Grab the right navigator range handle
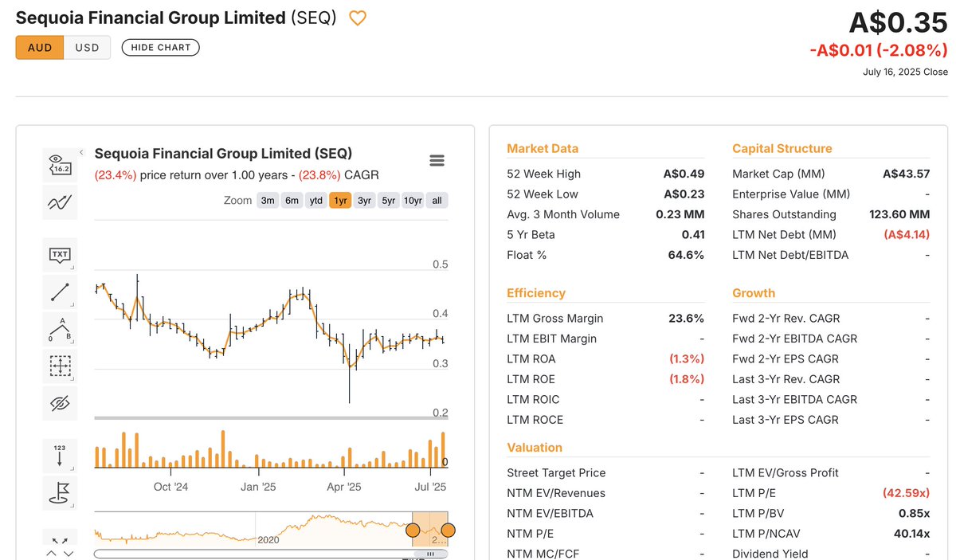 [x=448, y=530]
